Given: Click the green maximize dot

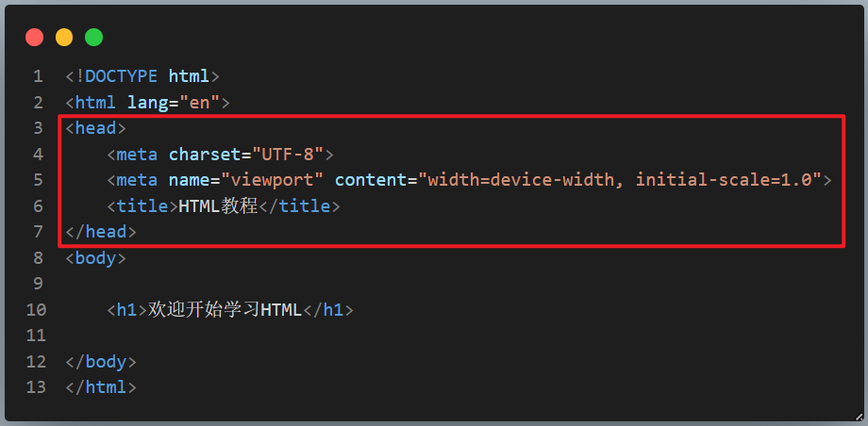Looking at the screenshot, I should point(93,38).
